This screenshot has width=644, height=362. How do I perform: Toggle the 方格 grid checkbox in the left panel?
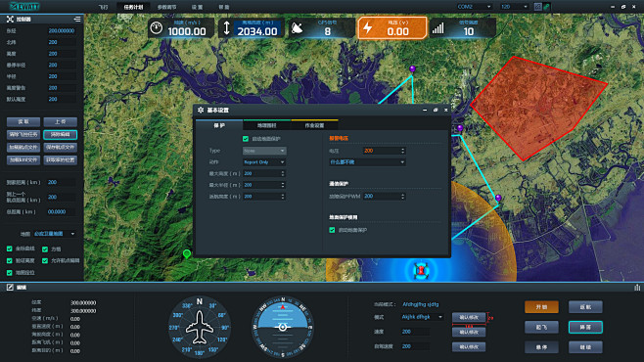(x=45, y=249)
